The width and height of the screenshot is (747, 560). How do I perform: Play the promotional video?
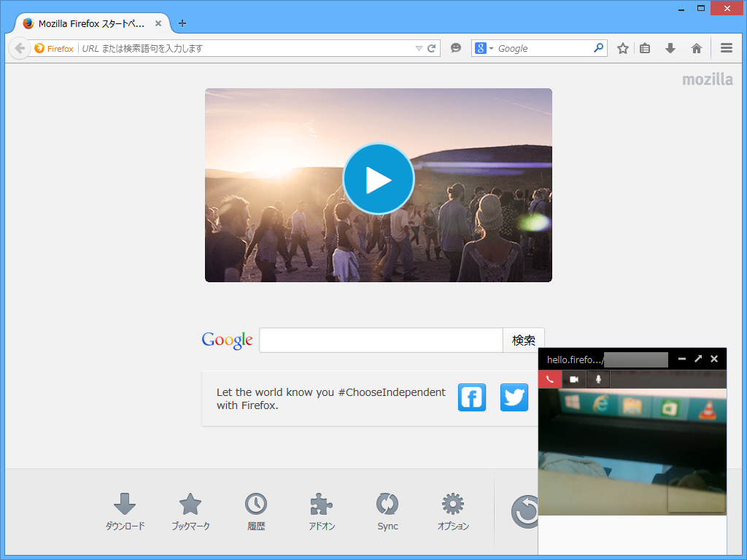tap(379, 179)
